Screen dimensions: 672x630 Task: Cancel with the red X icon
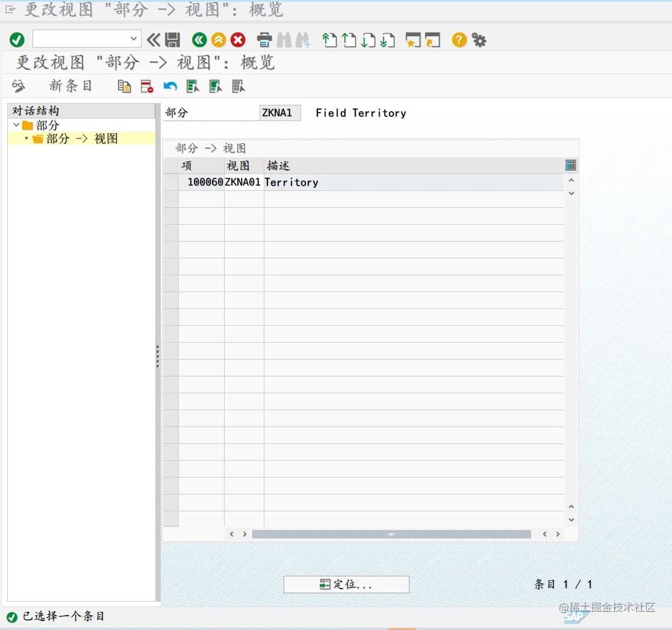tap(238, 40)
